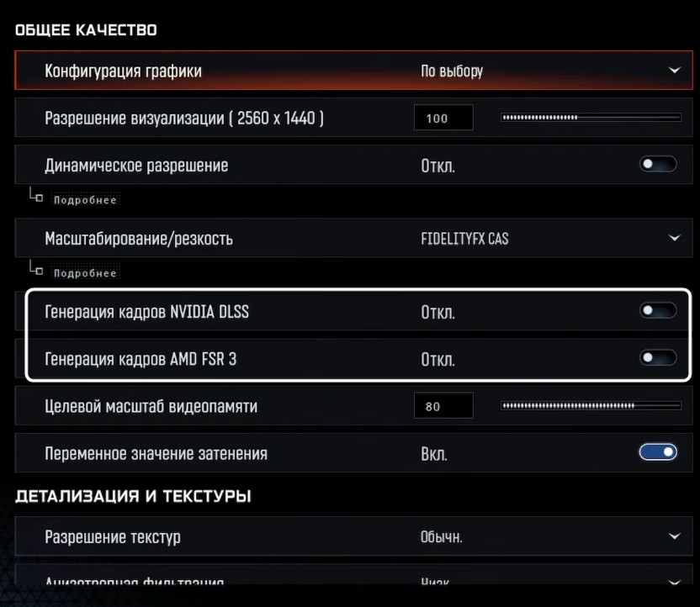Open the FIDELITYFX CAS dropdown value
Image resolution: width=700 pixels, height=607 pixels.
coord(464,239)
